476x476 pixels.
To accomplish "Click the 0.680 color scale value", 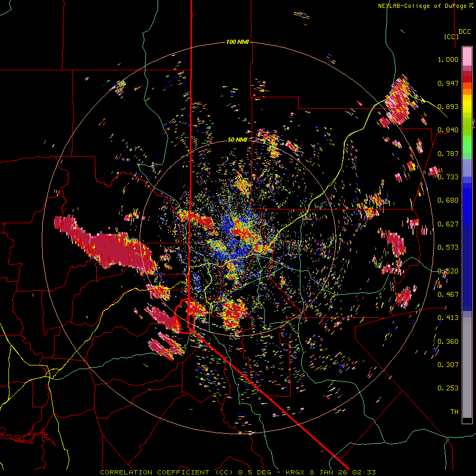I will pyautogui.click(x=448, y=200).
